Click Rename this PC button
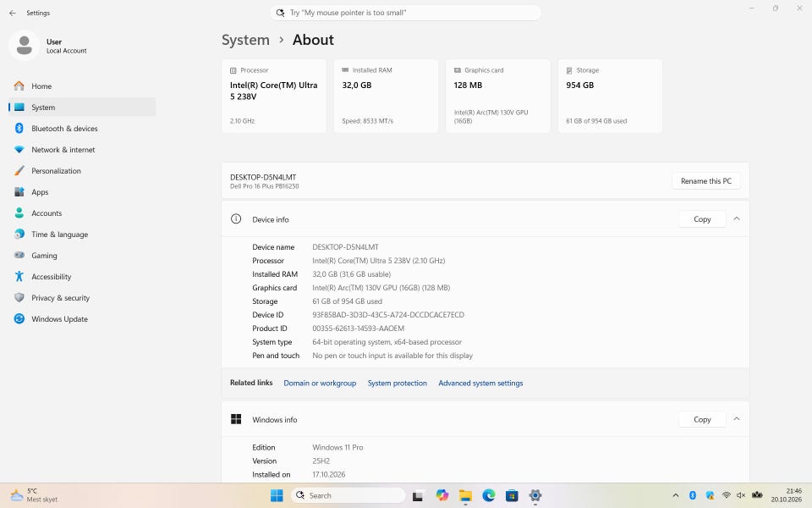Image resolution: width=812 pixels, height=508 pixels. pos(705,181)
